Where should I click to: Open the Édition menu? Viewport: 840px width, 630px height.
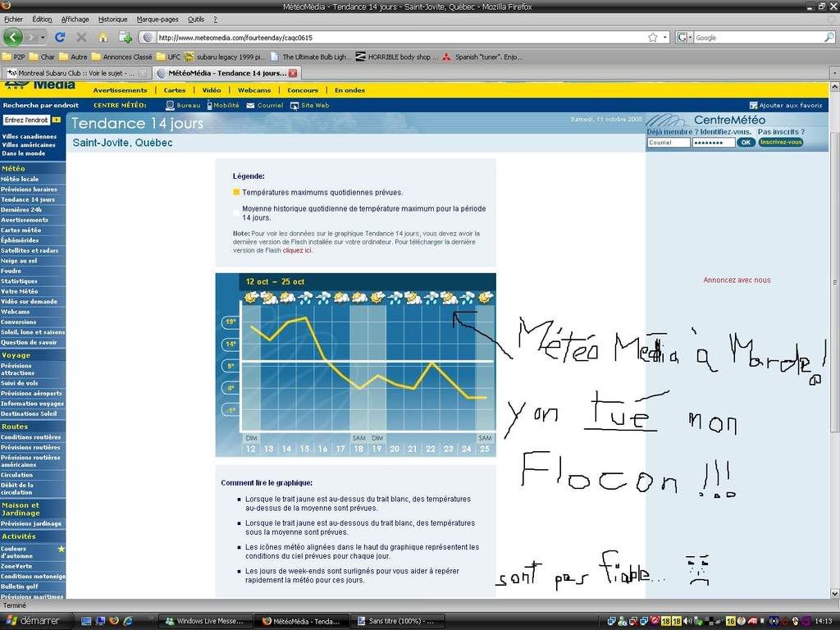coord(42,20)
